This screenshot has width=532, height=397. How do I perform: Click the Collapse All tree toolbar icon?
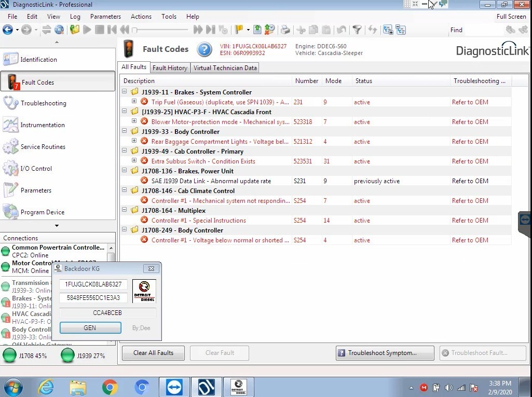[x=400, y=30]
